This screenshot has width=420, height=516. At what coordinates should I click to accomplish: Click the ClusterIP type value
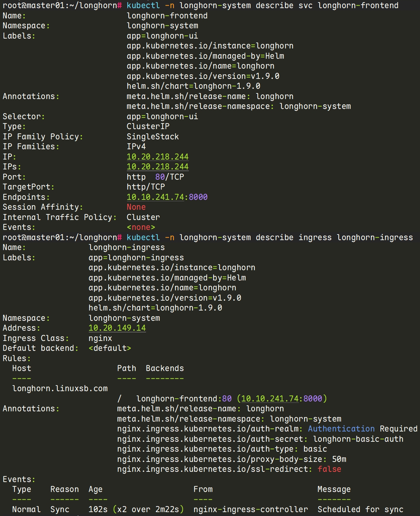click(x=148, y=126)
